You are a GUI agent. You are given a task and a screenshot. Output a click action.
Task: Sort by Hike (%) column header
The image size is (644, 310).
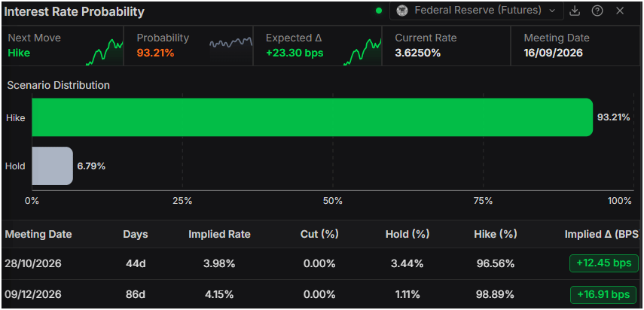[x=496, y=234]
